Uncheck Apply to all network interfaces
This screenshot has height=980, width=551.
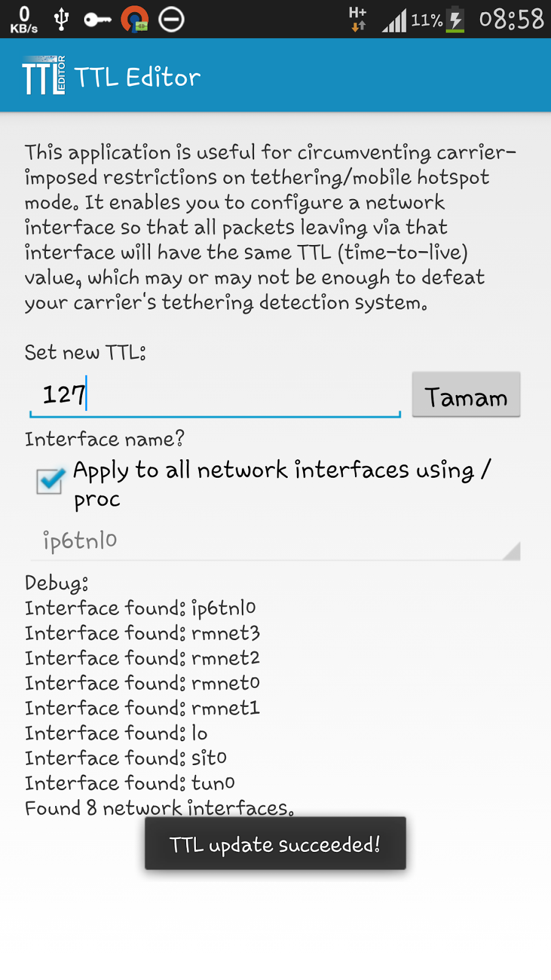click(x=50, y=481)
